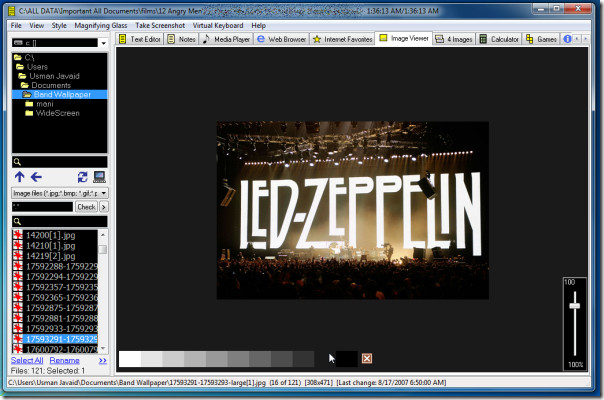Click the icon beside 14200[1].jpg
Viewport: 604px width, 400px height.
point(18,235)
